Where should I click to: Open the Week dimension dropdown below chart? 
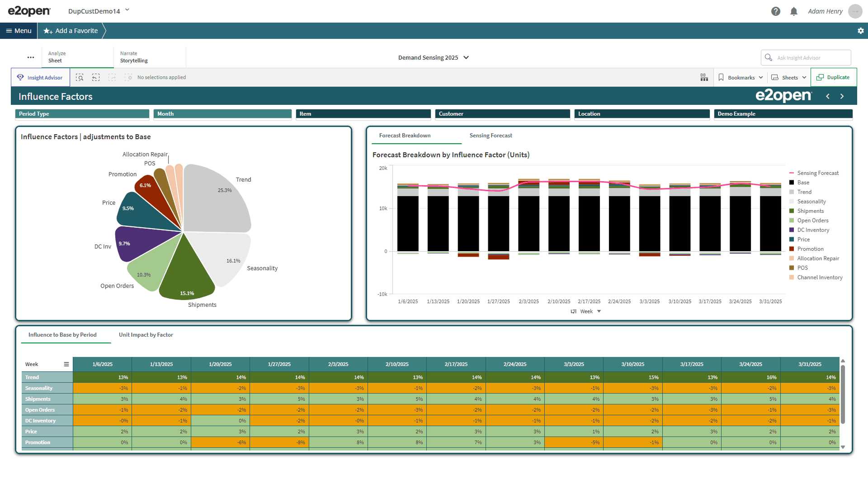pos(586,311)
